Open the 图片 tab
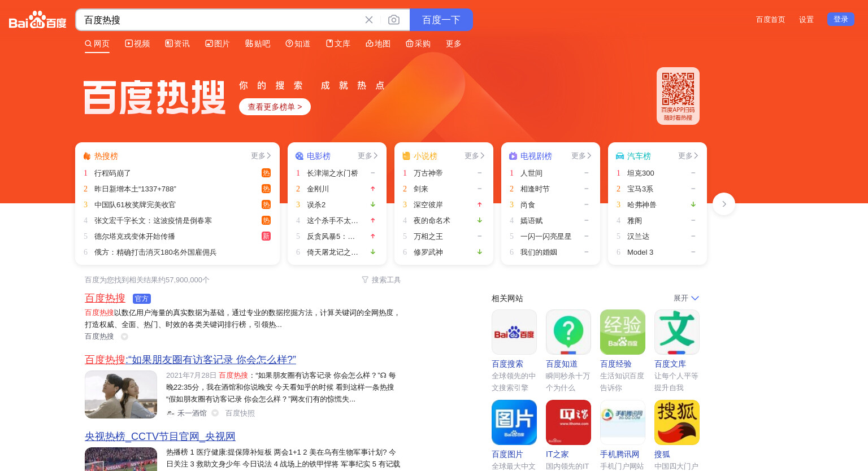This screenshot has width=868, height=471. (x=218, y=43)
